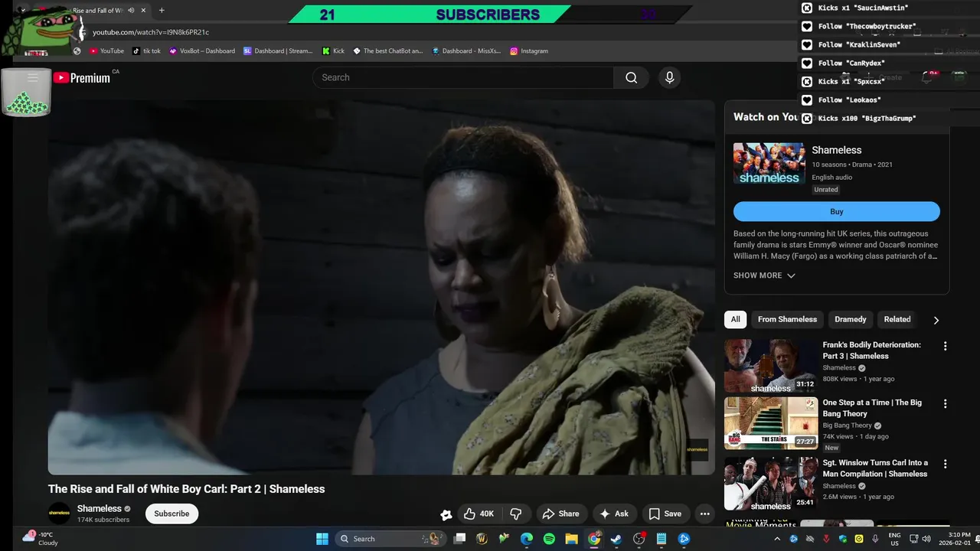Open One Step at a Time thumbnail
The image size is (980, 551).
click(x=771, y=423)
